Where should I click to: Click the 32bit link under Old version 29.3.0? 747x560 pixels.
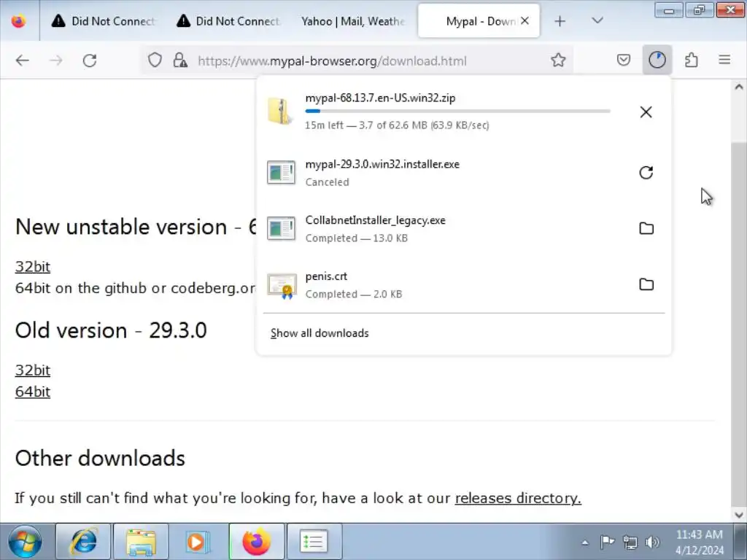coord(32,370)
